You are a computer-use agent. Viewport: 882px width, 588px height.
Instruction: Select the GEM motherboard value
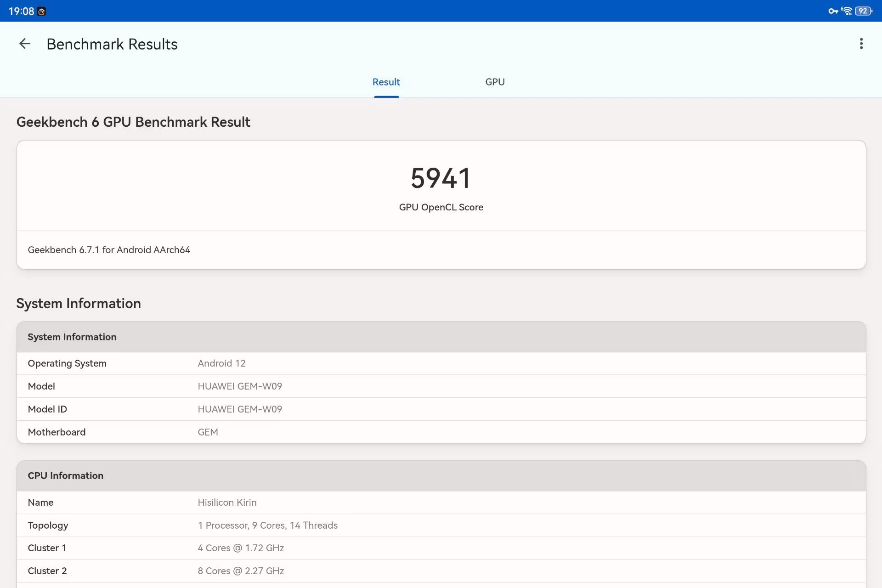(208, 432)
